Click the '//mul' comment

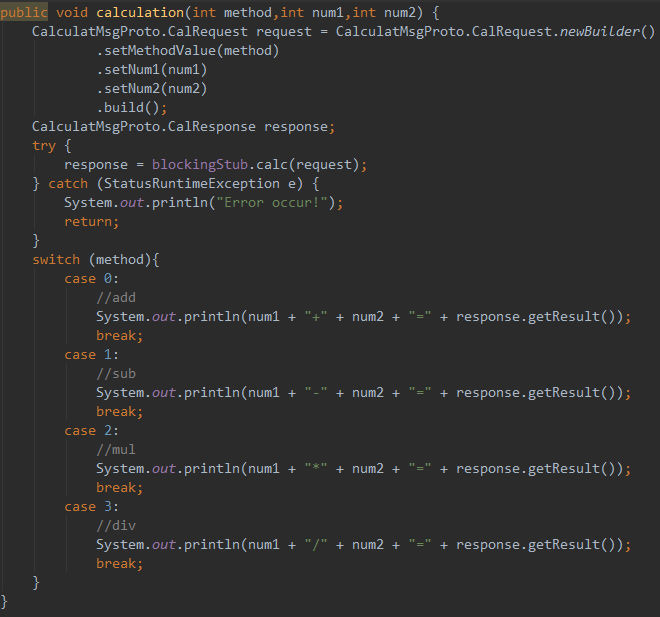116,450
